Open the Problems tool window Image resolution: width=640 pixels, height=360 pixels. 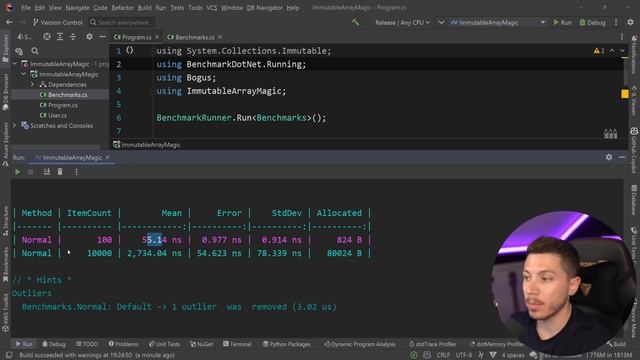(x=123, y=344)
